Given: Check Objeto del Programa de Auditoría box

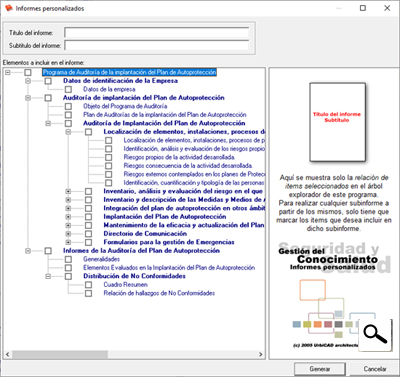Looking at the screenshot, I should click(x=68, y=106).
